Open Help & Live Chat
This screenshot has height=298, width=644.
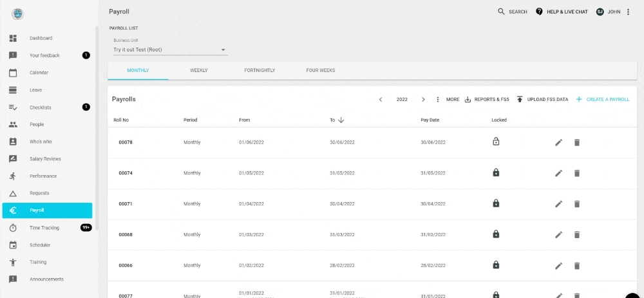coord(562,12)
